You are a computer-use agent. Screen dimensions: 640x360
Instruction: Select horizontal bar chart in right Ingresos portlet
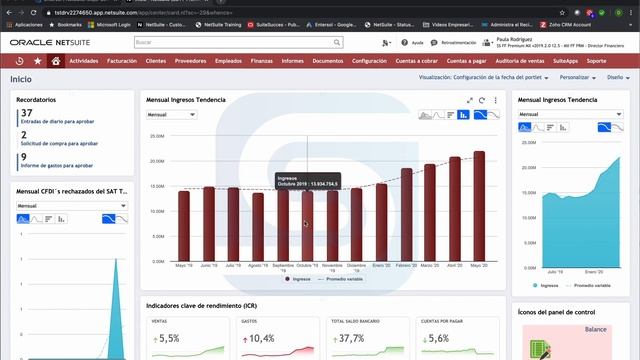550,127
